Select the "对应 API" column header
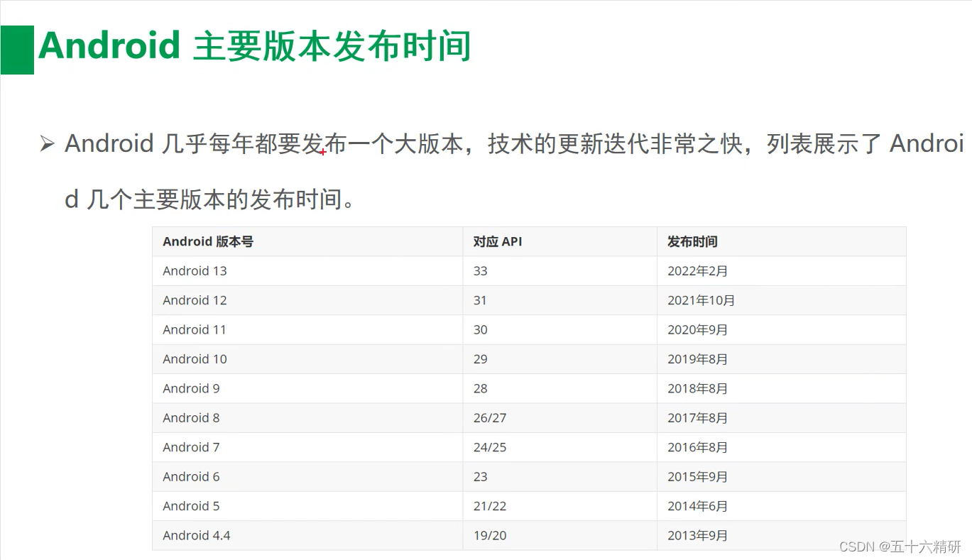 point(559,241)
